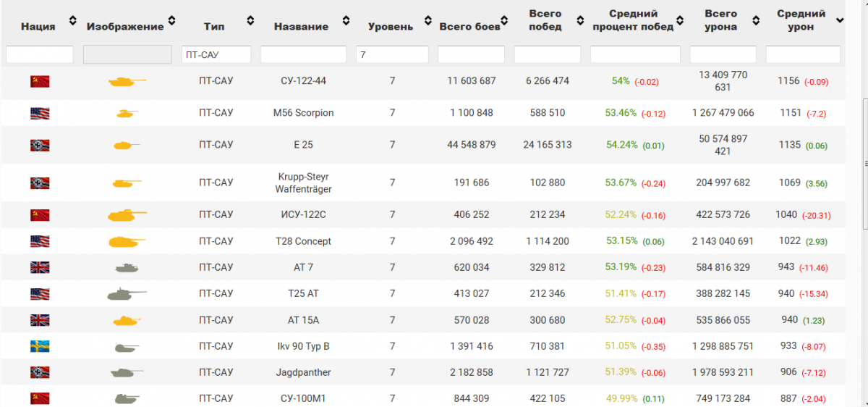
Task: Click the Jagdpanther tank silhouette
Action: click(x=127, y=372)
